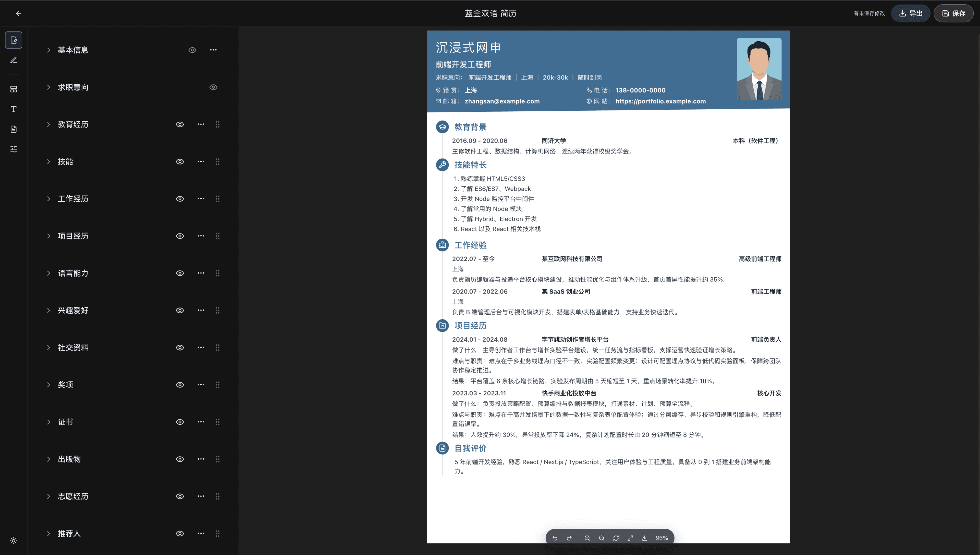Open the layout sidebar icon
The height and width of the screenshot is (555, 980).
pyautogui.click(x=14, y=89)
